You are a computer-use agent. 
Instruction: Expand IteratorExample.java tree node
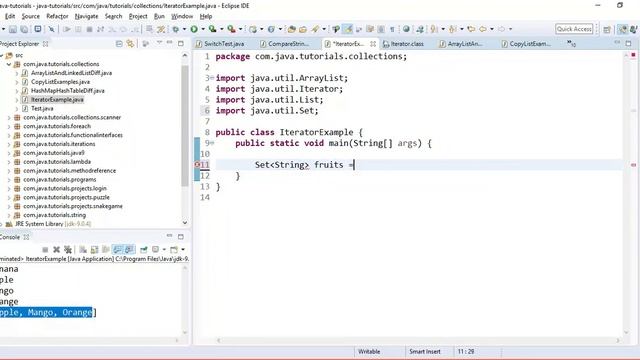click(x=17, y=100)
